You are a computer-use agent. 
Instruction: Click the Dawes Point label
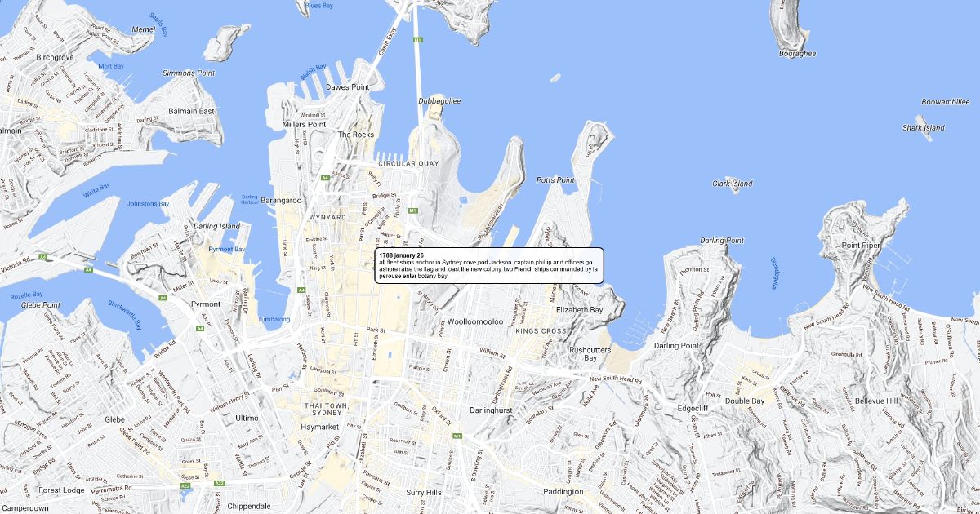[x=348, y=86]
